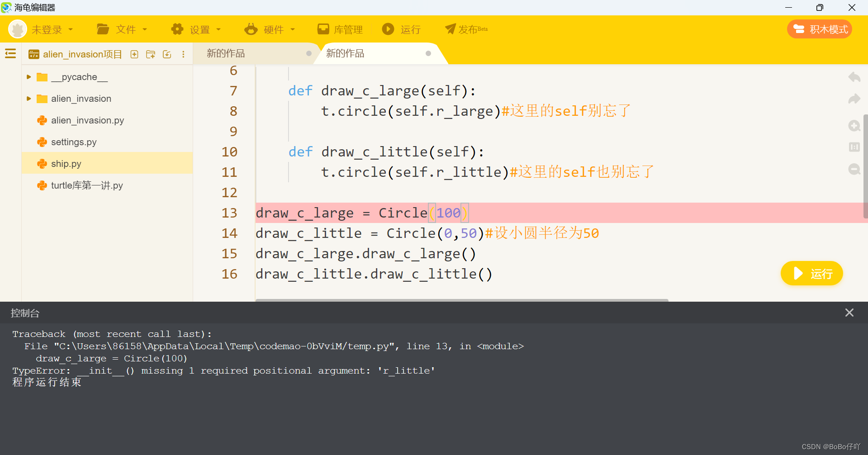Switch to 积木模式 block mode
Screen dimensions: 868x455
[820, 29]
